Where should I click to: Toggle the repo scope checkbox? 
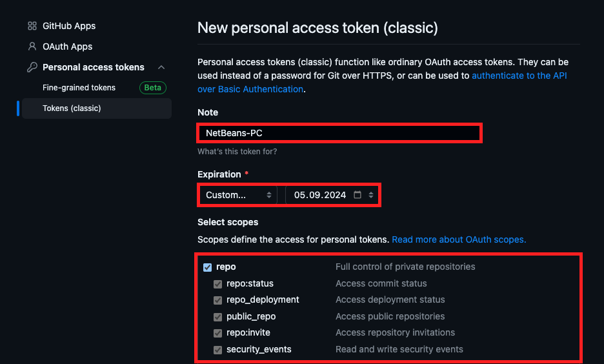pyautogui.click(x=207, y=267)
